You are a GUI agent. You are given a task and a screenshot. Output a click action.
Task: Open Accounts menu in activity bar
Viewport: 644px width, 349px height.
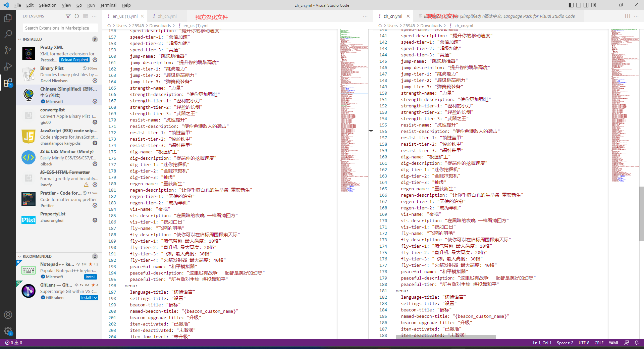point(8,315)
